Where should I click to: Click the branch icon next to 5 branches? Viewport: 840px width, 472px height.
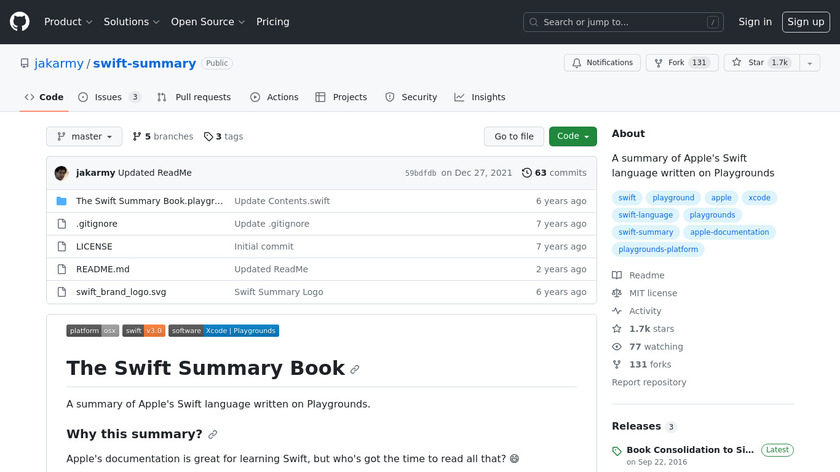pyautogui.click(x=137, y=137)
